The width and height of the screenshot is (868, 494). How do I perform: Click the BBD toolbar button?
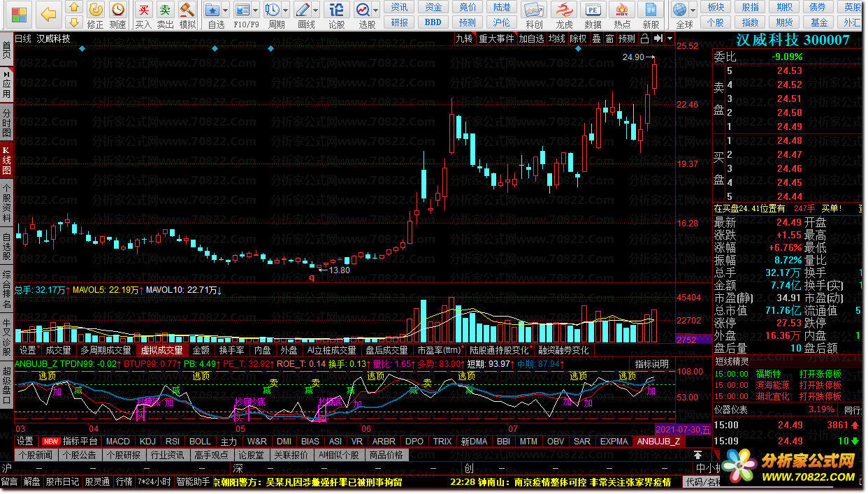[x=433, y=22]
